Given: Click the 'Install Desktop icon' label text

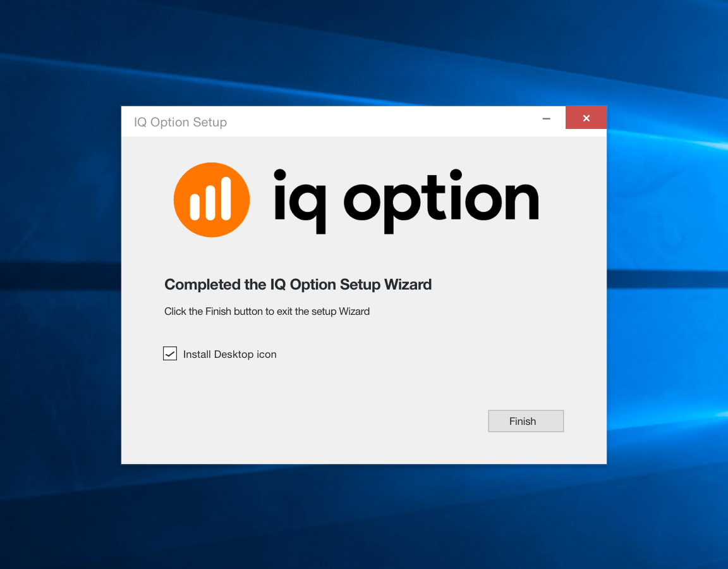Looking at the screenshot, I should tap(230, 355).
